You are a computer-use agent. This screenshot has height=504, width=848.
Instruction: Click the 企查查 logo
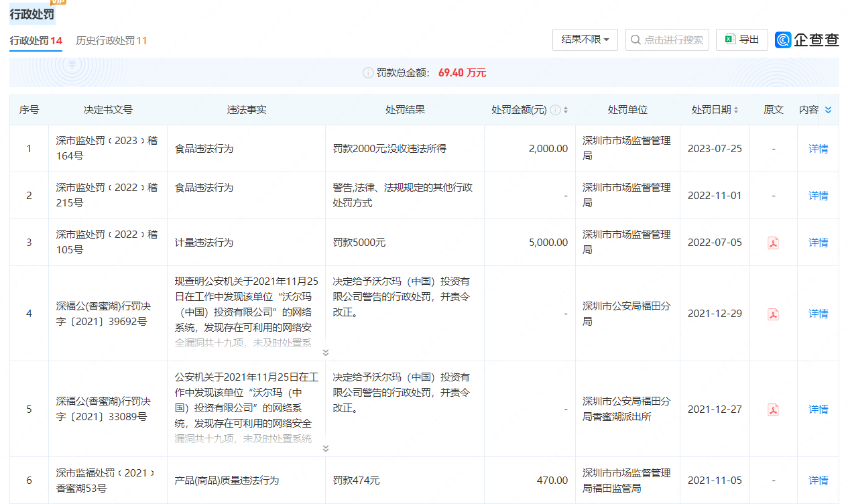pyautogui.click(x=807, y=40)
